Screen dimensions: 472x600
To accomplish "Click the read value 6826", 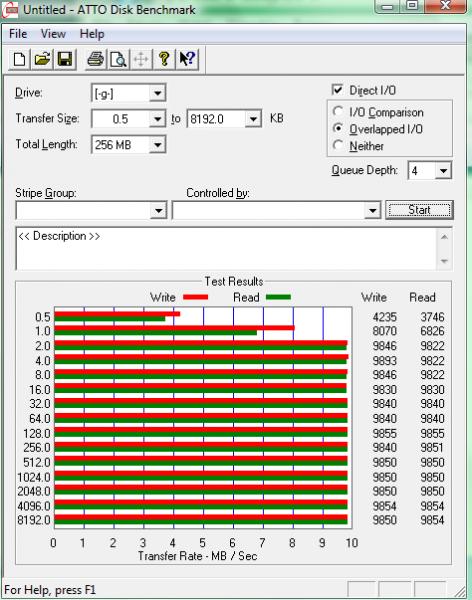I will pyautogui.click(x=432, y=331).
